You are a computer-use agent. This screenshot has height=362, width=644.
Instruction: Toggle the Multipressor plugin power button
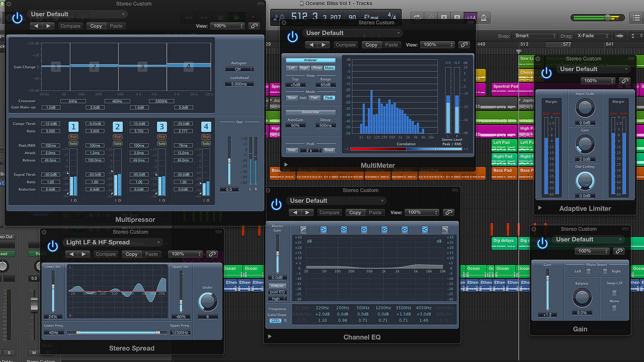coord(17,18)
